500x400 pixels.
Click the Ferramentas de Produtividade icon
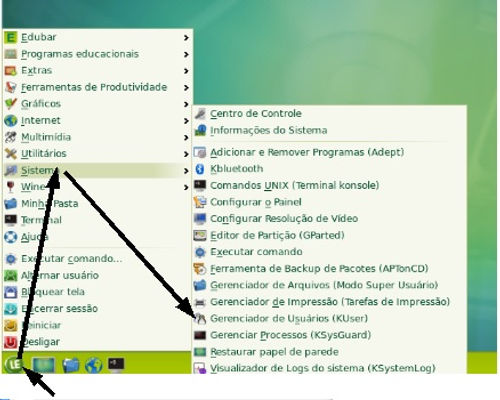pyautogui.click(x=11, y=87)
